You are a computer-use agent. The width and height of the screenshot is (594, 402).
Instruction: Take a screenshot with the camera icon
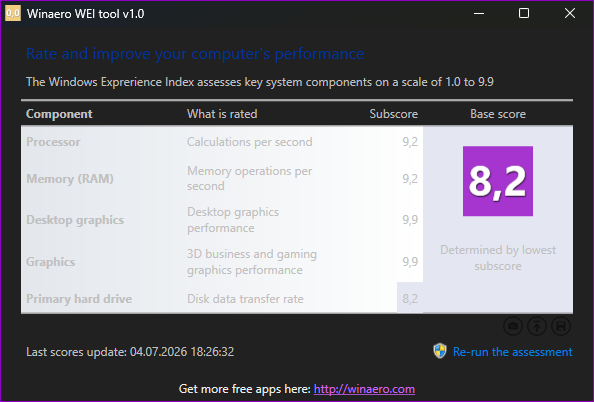point(513,326)
